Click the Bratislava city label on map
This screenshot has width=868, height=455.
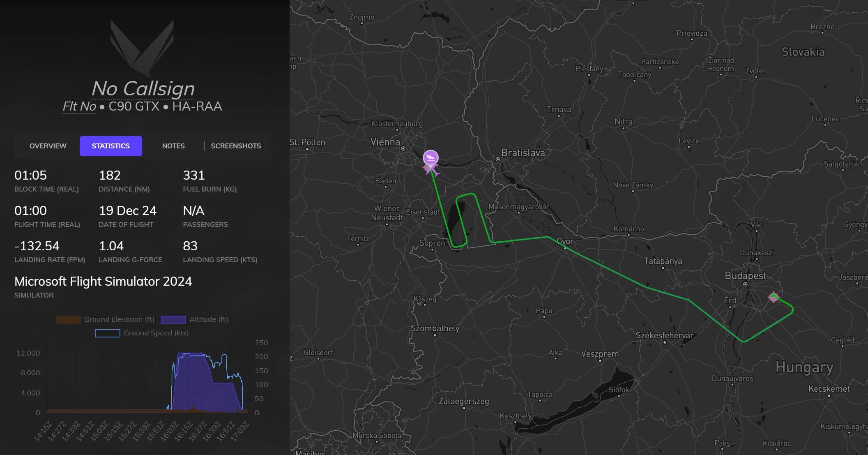click(x=523, y=153)
